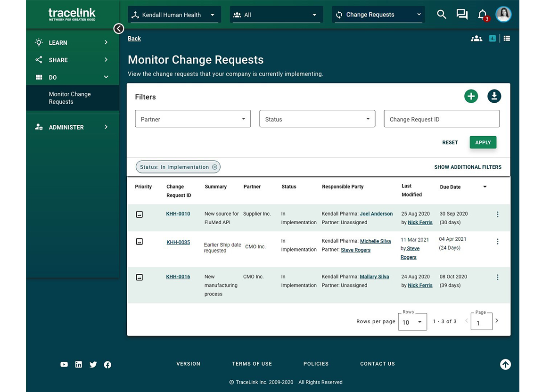
Task: Go to next page arrow
Action: tap(497, 321)
